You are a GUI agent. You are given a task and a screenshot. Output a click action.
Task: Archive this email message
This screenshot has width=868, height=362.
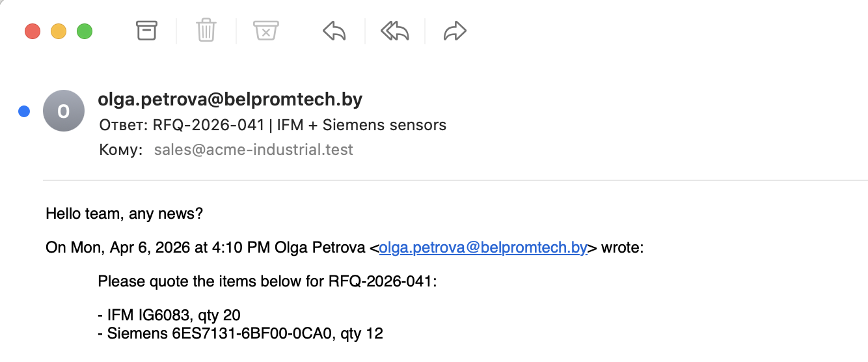point(146,31)
